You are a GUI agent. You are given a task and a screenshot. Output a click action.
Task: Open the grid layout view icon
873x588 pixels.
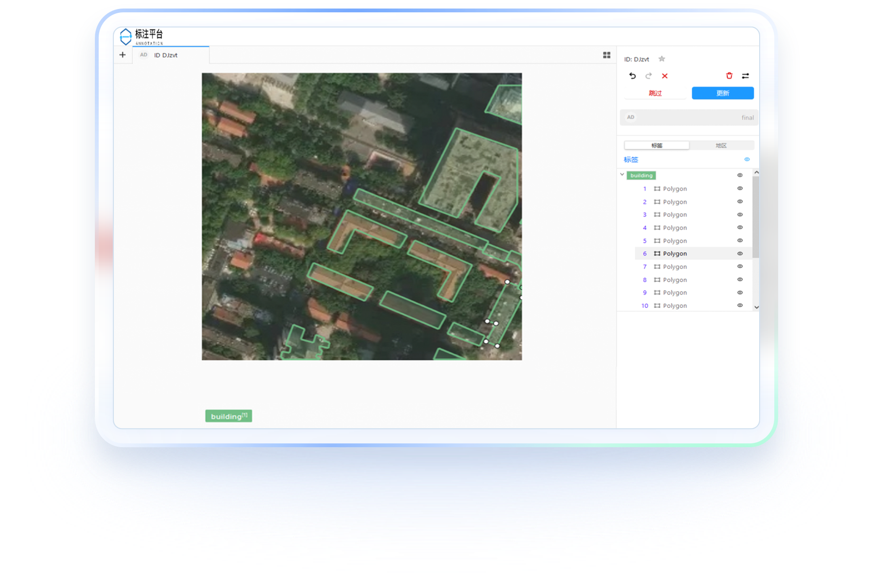(x=606, y=55)
